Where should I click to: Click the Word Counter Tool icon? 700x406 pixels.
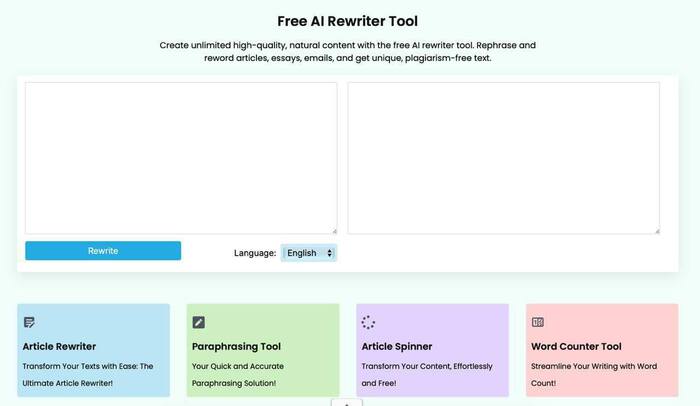click(538, 322)
